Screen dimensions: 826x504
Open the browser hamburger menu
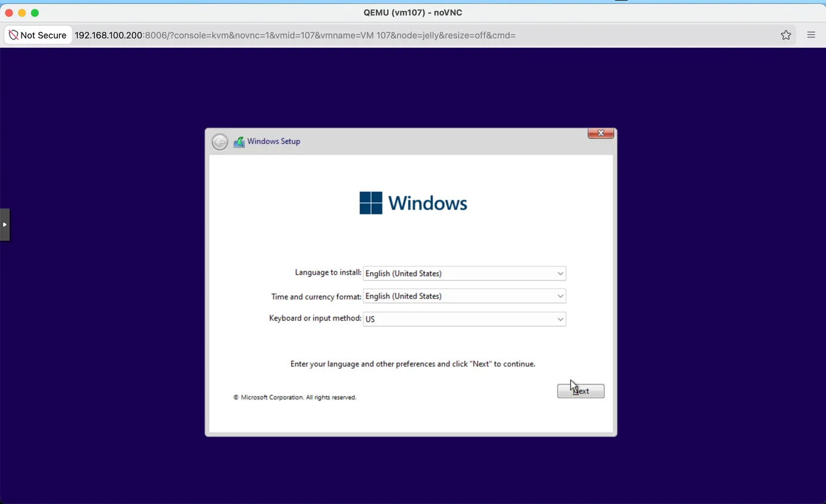pyautogui.click(x=811, y=35)
